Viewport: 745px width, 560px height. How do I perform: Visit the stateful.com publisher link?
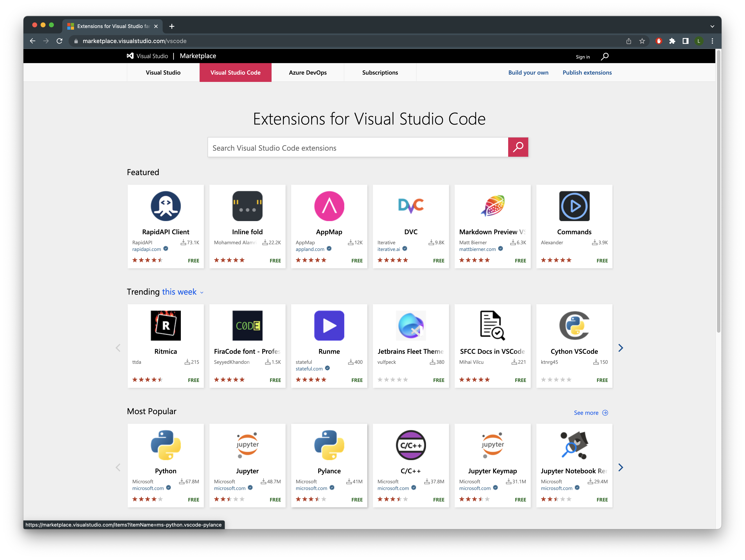[309, 368]
